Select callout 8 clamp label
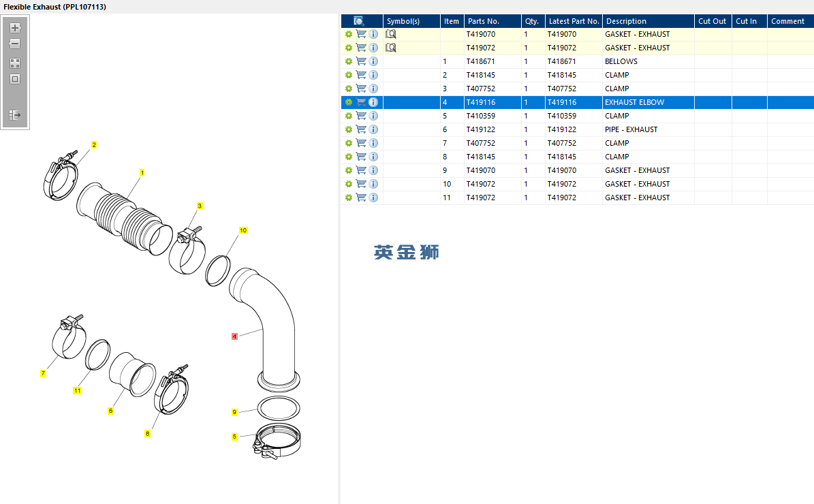 [147, 433]
